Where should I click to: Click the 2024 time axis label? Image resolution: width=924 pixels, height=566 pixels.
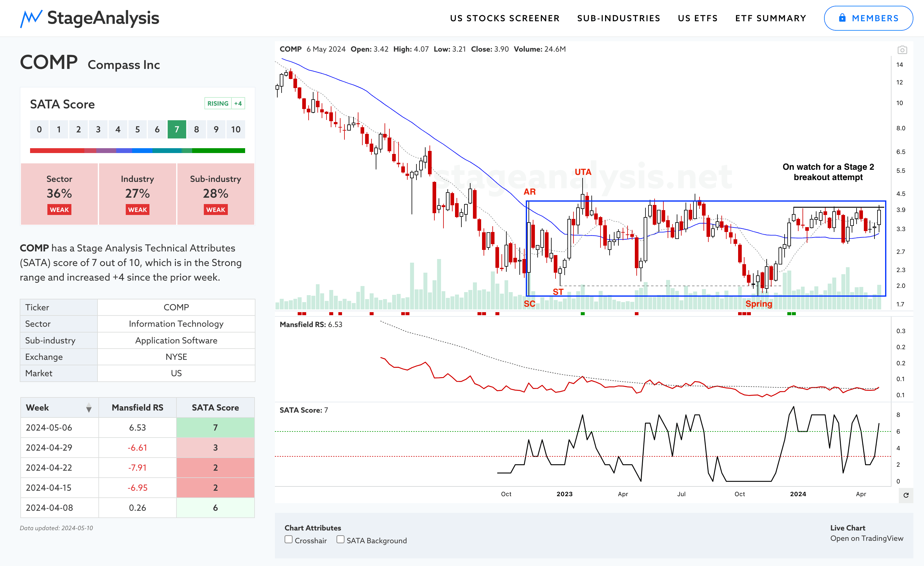[798, 494]
